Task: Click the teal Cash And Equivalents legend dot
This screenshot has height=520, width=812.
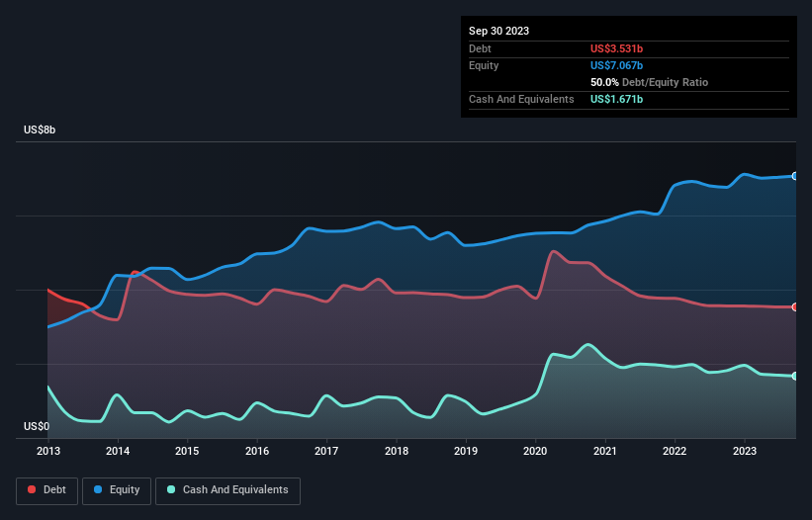Action: pyautogui.click(x=171, y=489)
